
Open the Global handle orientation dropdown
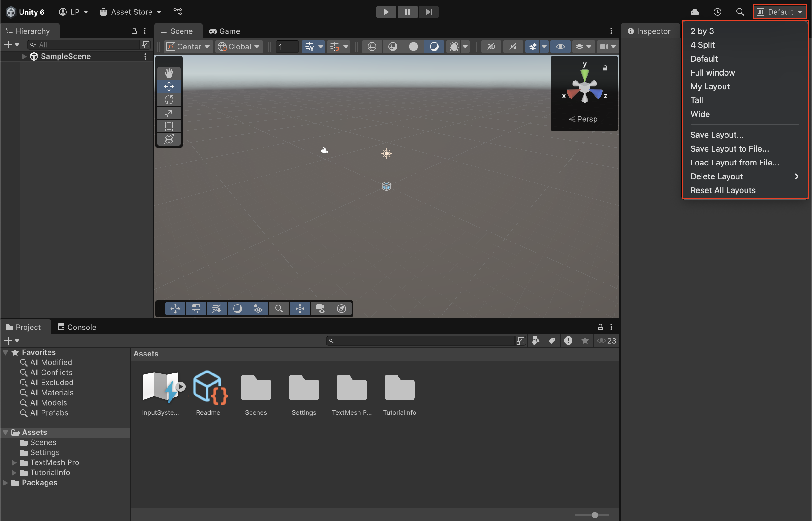239,46
